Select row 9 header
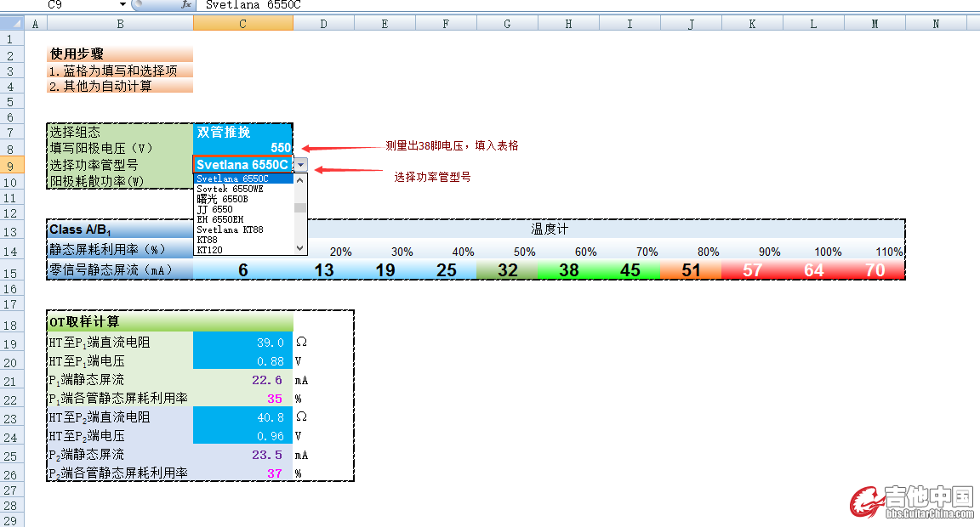The height and width of the screenshot is (527, 980). [12, 166]
